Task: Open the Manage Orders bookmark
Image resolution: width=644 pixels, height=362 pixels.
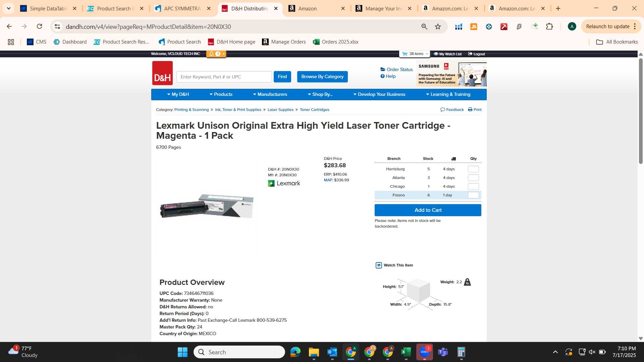Action: pyautogui.click(x=284, y=42)
